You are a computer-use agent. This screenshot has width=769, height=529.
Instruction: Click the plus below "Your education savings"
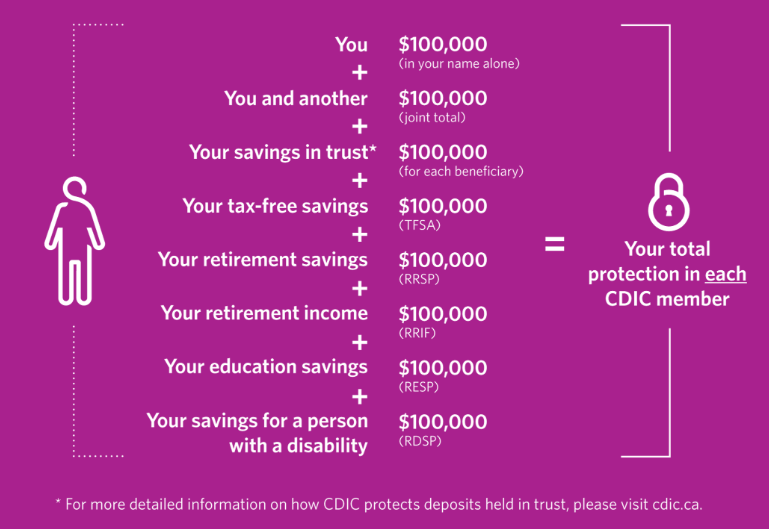pyautogui.click(x=359, y=395)
